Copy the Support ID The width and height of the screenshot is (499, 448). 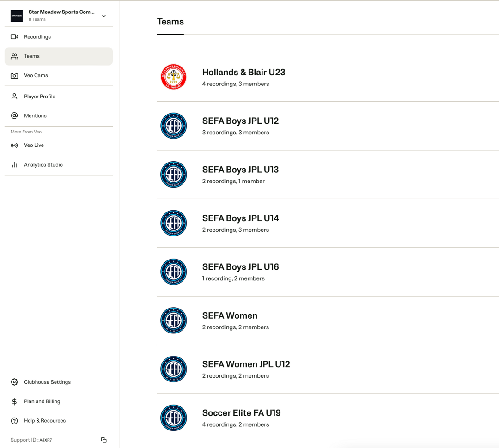pyautogui.click(x=103, y=440)
